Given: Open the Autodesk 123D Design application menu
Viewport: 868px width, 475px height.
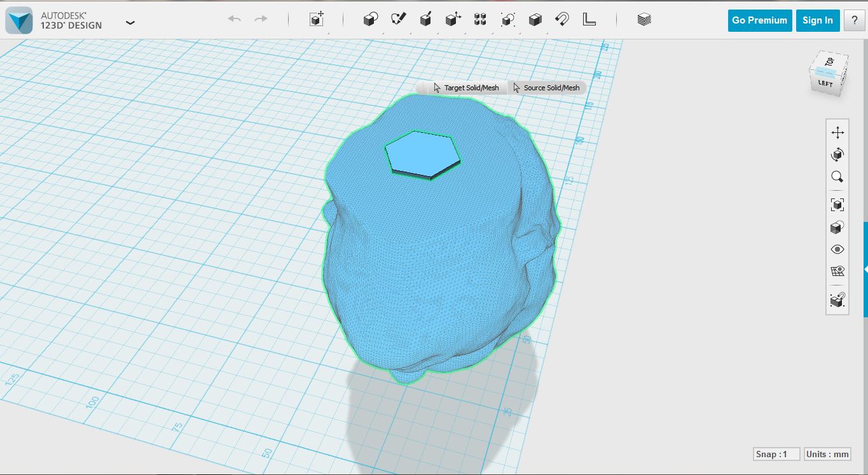Looking at the screenshot, I should point(130,22).
